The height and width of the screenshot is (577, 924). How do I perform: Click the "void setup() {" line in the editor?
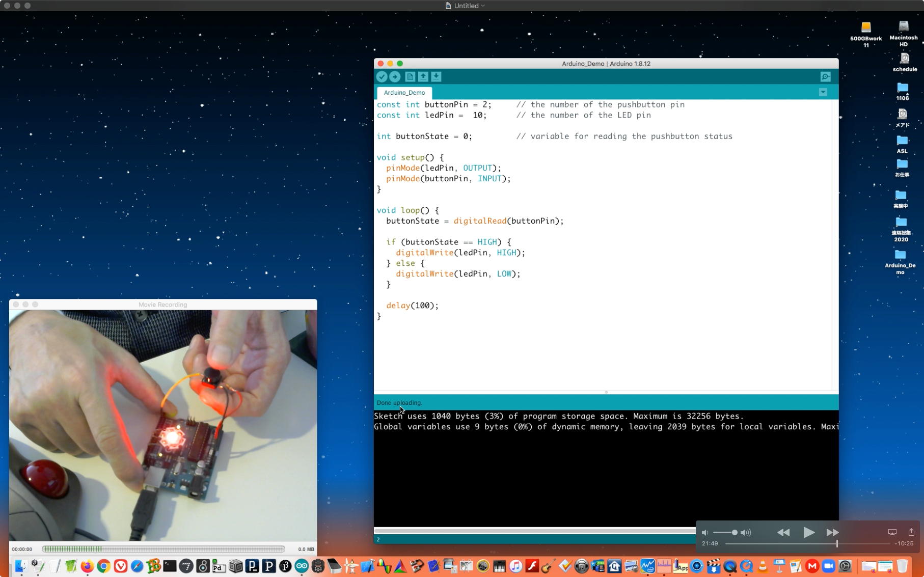[410, 157]
